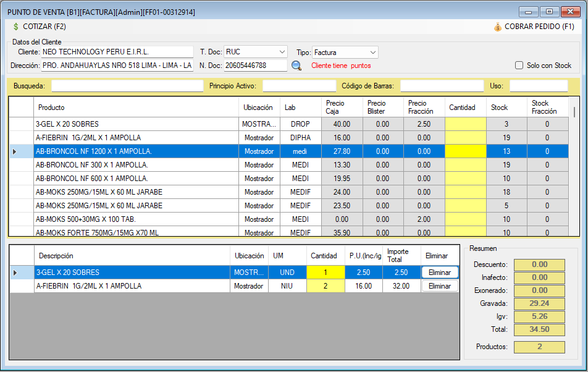Open COTIZAR (F2) menu item
Screen dimensions: 588x372
point(44,27)
